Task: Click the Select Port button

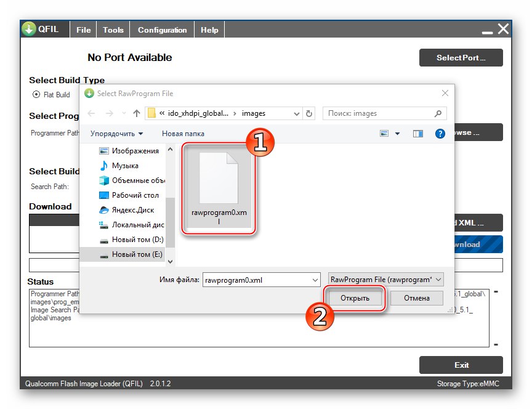Action: 461,58
